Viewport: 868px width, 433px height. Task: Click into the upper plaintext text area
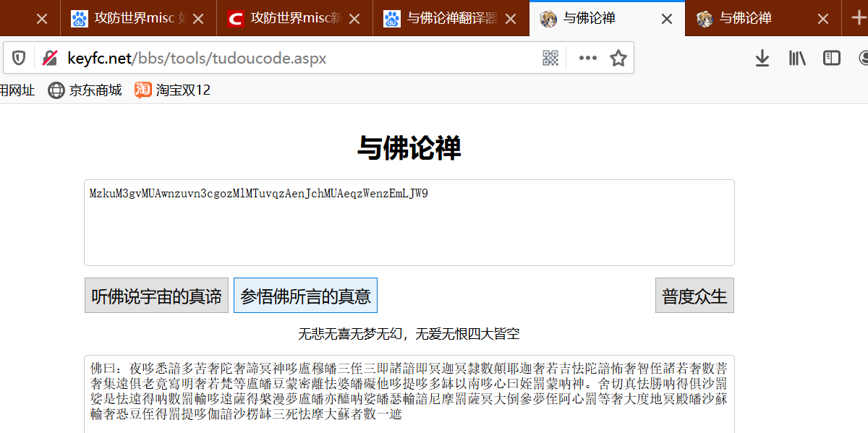pos(409,223)
